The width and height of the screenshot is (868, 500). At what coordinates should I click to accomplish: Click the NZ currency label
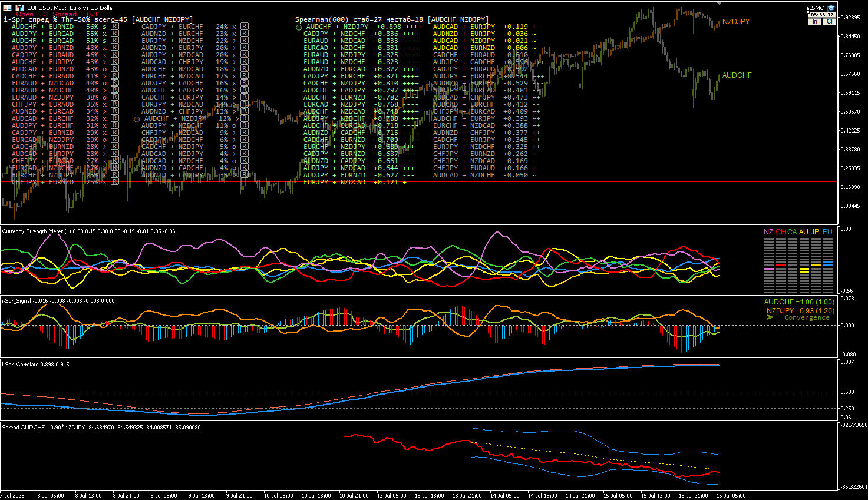(768, 232)
